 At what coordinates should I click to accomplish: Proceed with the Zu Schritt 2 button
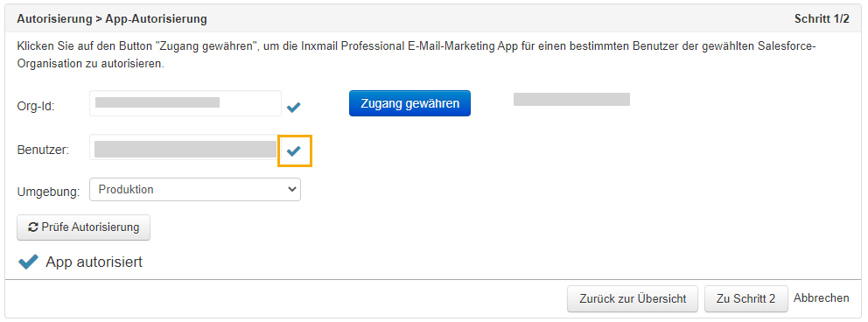point(745,298)
